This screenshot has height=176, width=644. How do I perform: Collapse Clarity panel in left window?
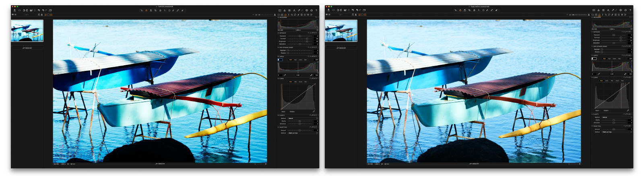tap(278, 115)
